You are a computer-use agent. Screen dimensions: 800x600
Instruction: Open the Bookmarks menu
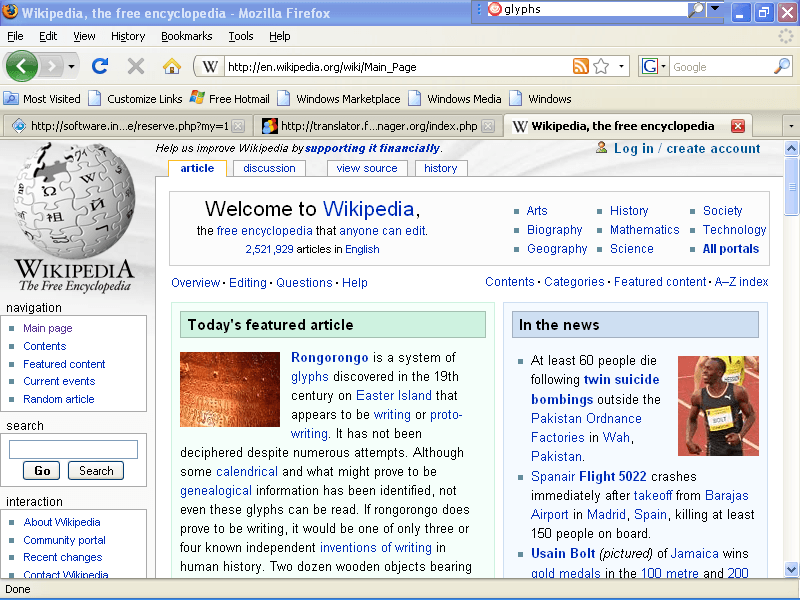point(186,36)
